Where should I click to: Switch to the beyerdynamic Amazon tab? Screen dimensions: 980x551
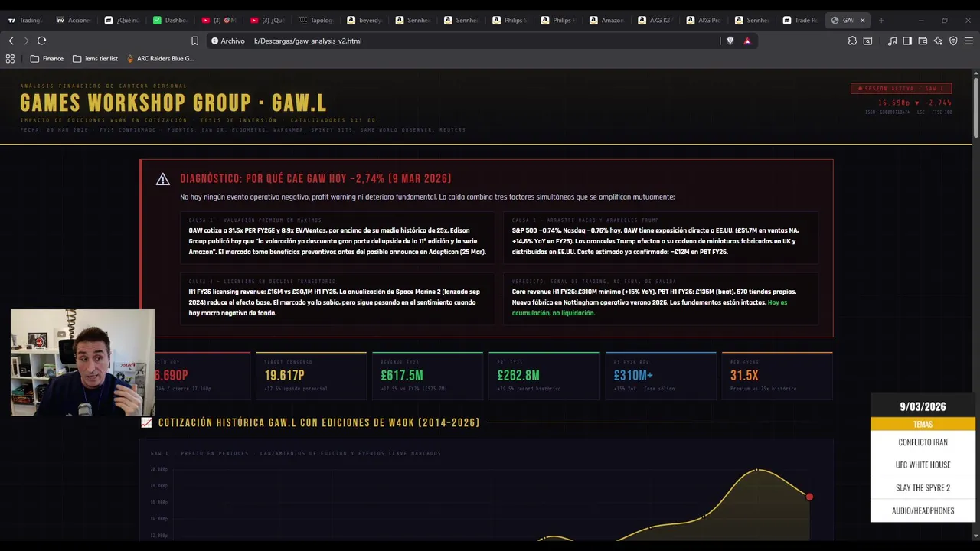click(364, 20)
